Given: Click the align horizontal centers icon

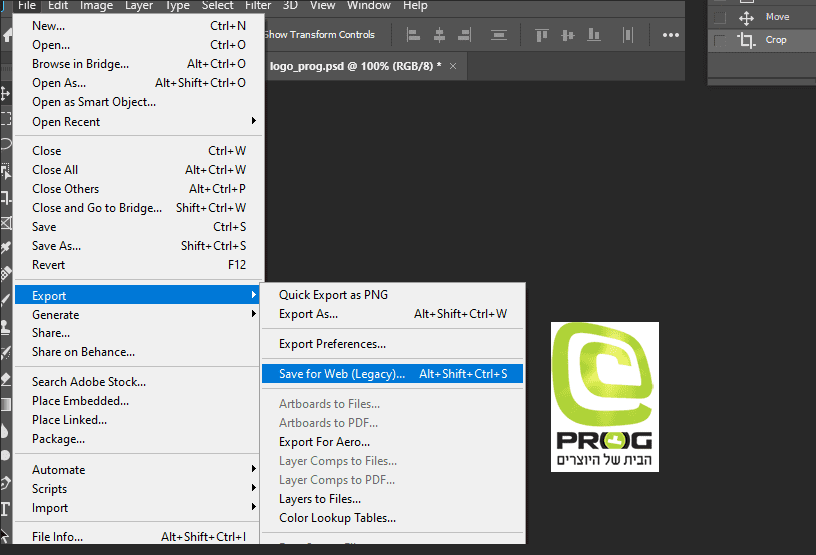Looking at the screenshot, I should pos(439,35).
